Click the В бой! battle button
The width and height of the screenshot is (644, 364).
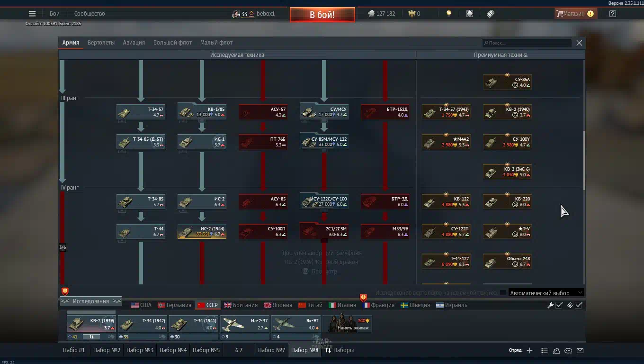click(322, 15)
